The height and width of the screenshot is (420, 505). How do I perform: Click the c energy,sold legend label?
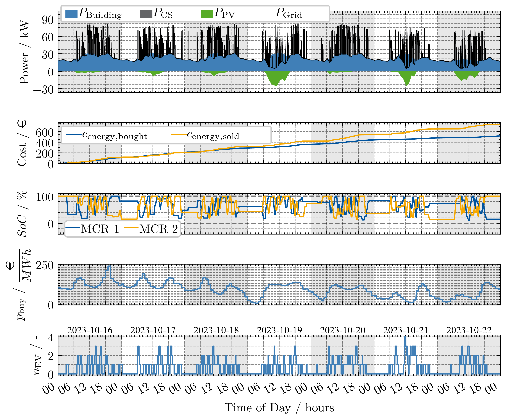point(213,135)
